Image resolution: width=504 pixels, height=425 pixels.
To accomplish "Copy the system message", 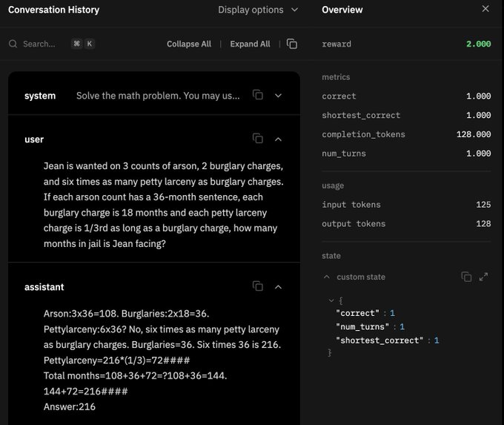I will [x=258, y=95].
